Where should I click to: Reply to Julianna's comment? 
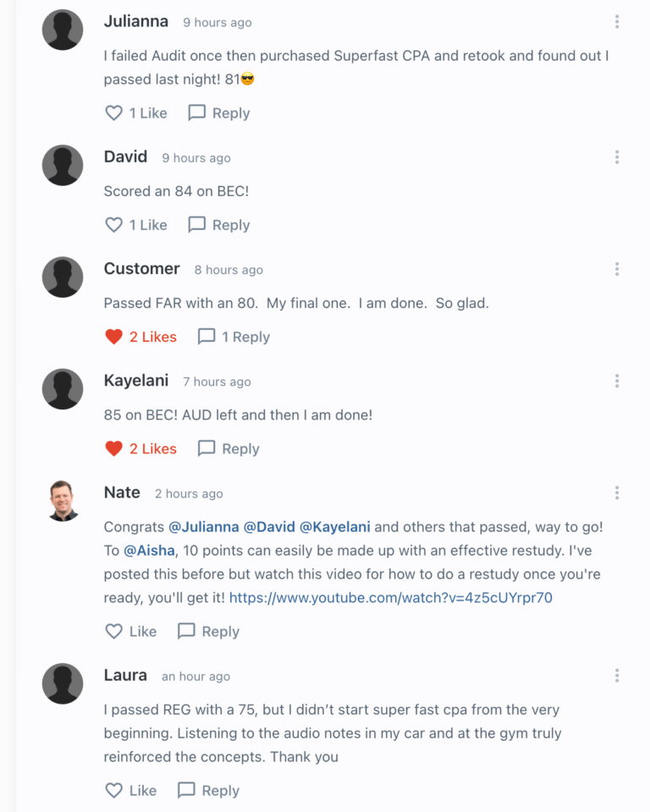pyautogui.click(x=218, y=112)
